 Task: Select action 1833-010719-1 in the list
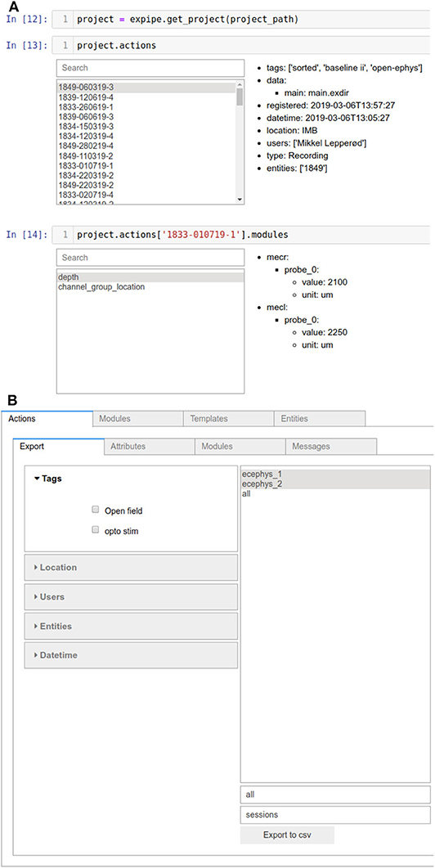click(146, 165)
